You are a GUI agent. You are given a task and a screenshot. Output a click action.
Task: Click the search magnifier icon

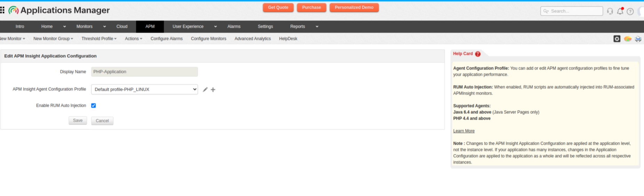pyautogui.click(x=546, y=11)
